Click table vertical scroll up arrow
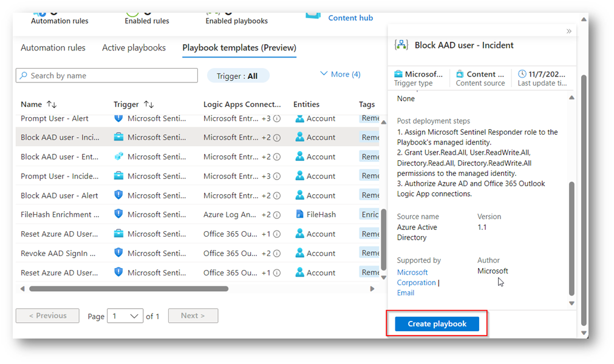Screen dimensions: 614x364 pyautogui.click(x=384, y=123)
